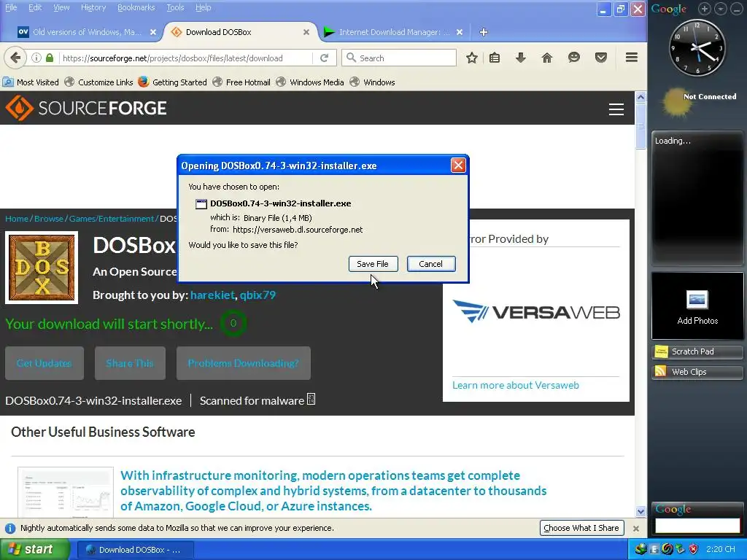Click the Choose What I Share button

click(581, 528)
